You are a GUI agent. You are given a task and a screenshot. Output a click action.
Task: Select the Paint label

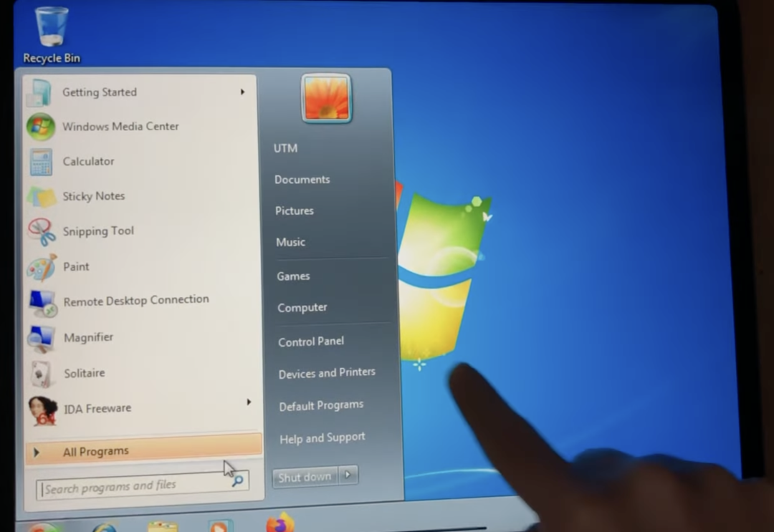click(76, 267)
